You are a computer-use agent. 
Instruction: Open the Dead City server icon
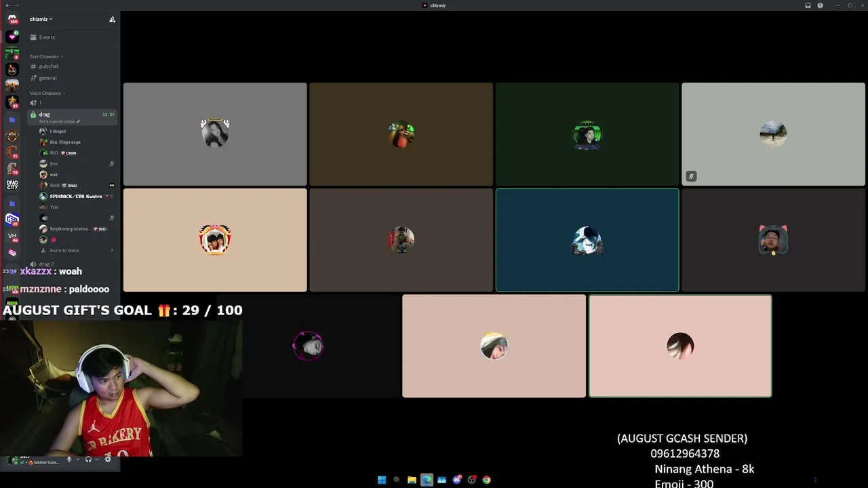coord(12,184)
